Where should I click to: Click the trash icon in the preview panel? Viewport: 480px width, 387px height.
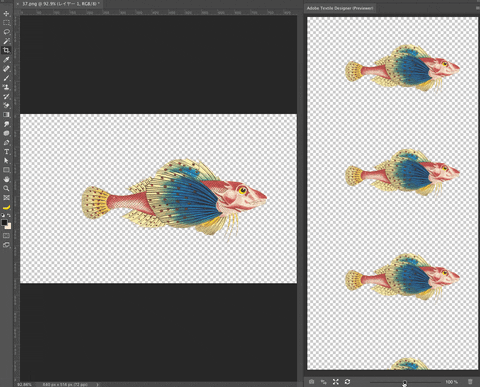point(470,382)
